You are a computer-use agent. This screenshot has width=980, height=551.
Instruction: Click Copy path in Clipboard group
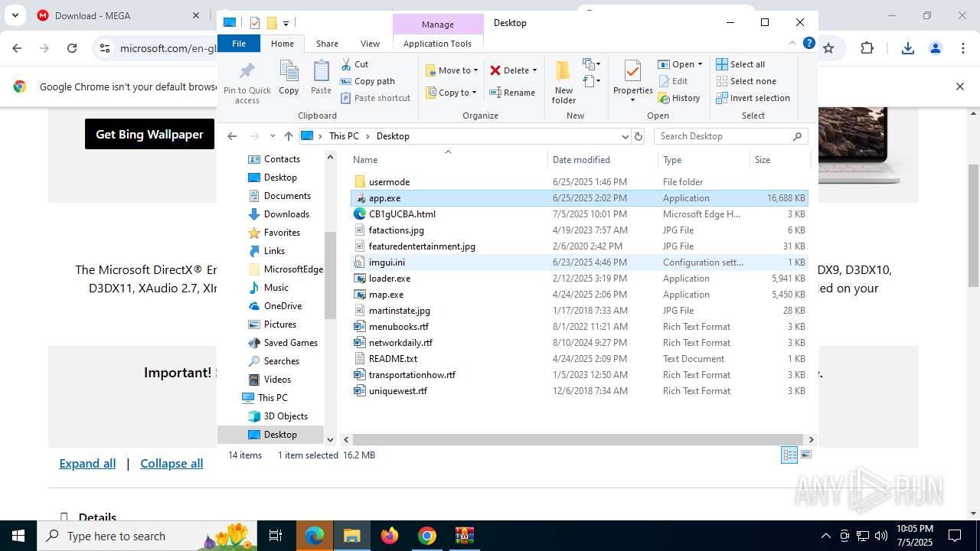[367, 81]
